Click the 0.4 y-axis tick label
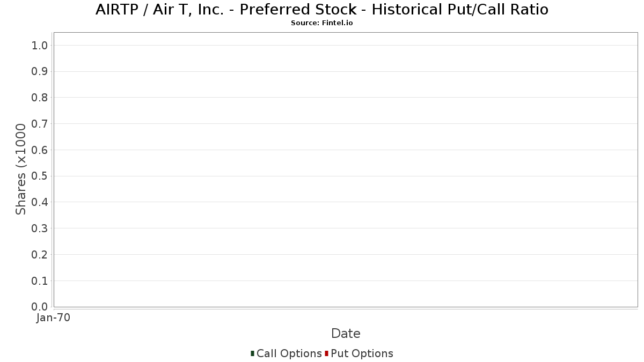The height and width of the screenshot is (362, 644). pos(40,202)
